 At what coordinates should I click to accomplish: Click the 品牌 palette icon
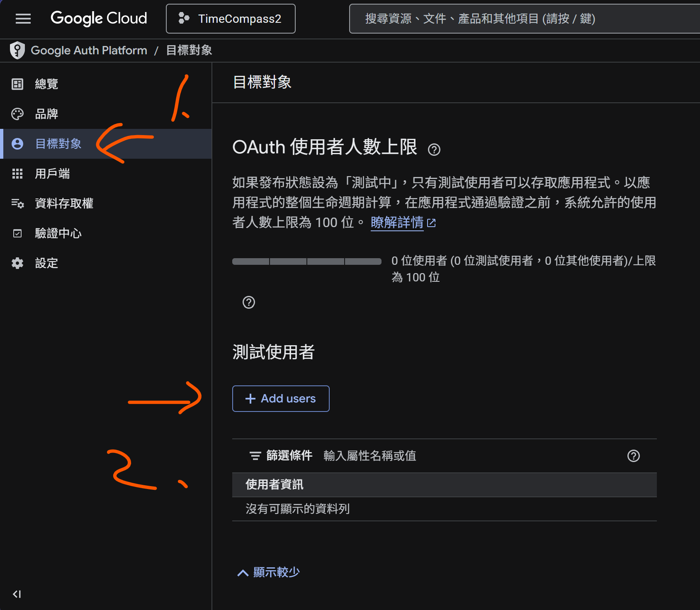[x=17, y=114]
